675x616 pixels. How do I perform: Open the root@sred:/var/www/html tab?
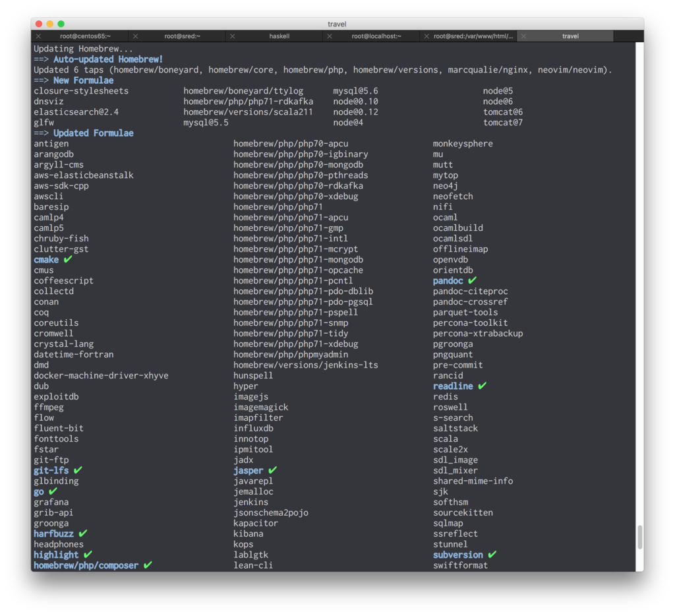tap(473, 36)
